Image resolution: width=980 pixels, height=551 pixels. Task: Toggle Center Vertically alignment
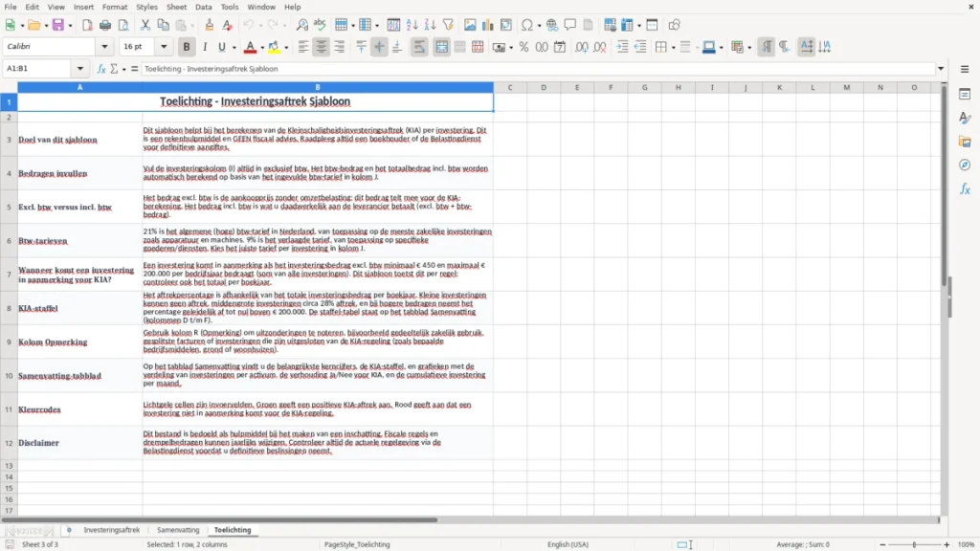tap(379, 47)
